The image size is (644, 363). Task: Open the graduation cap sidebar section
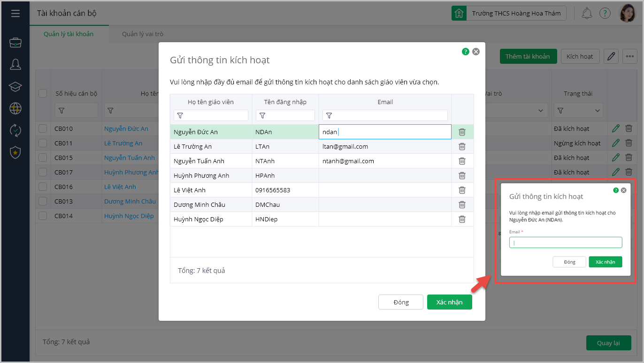pyautogui.click(x=15, y=87)
